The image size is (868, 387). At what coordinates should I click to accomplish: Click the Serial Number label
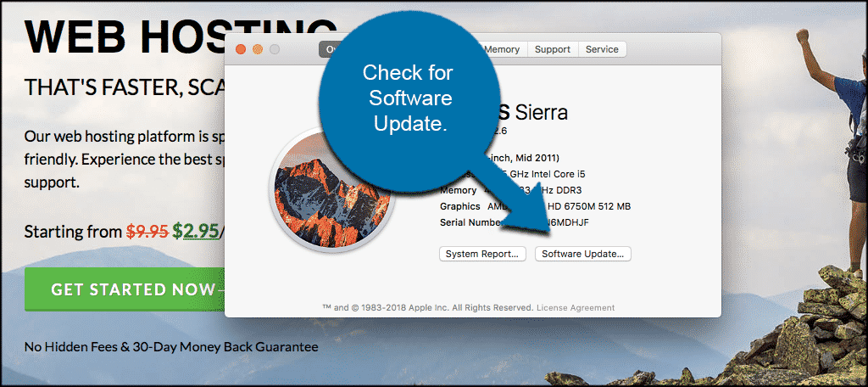tap(470, 222)
